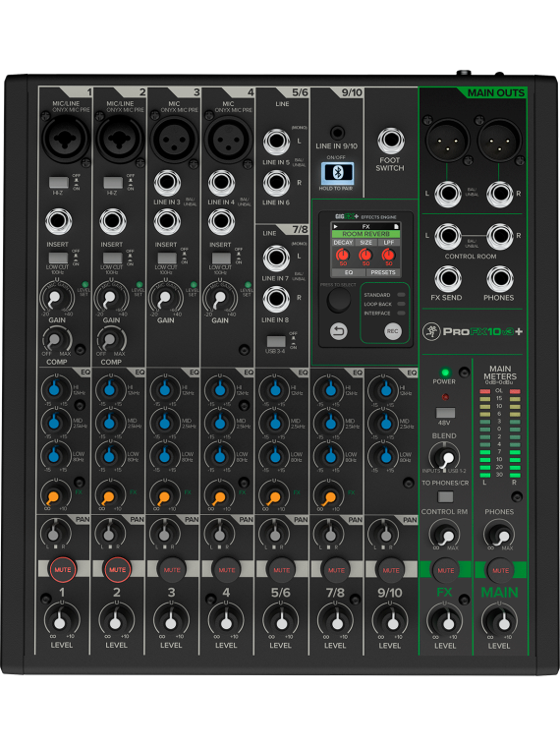Mute the MAIN output
Screen dimensions: 560x747
click(x=500, y=570)
